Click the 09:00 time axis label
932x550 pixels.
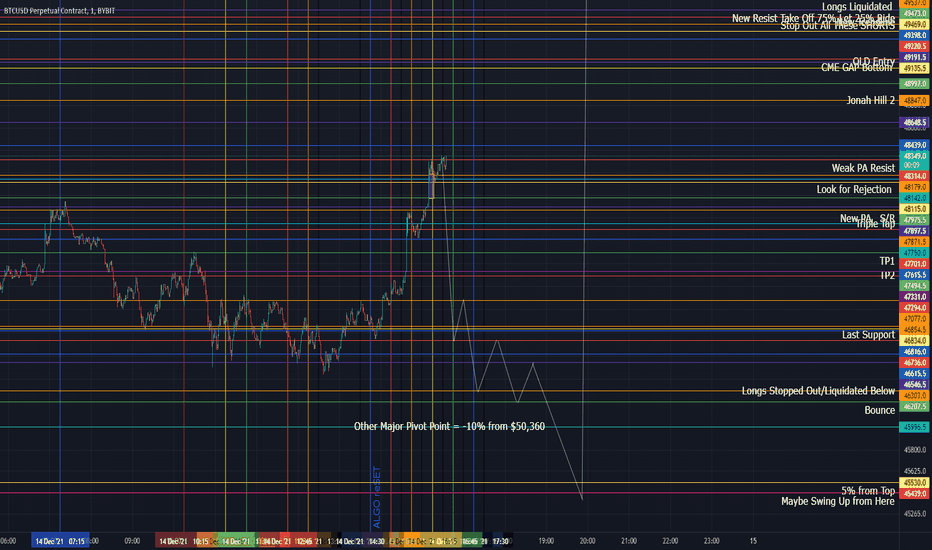point(132,541)
